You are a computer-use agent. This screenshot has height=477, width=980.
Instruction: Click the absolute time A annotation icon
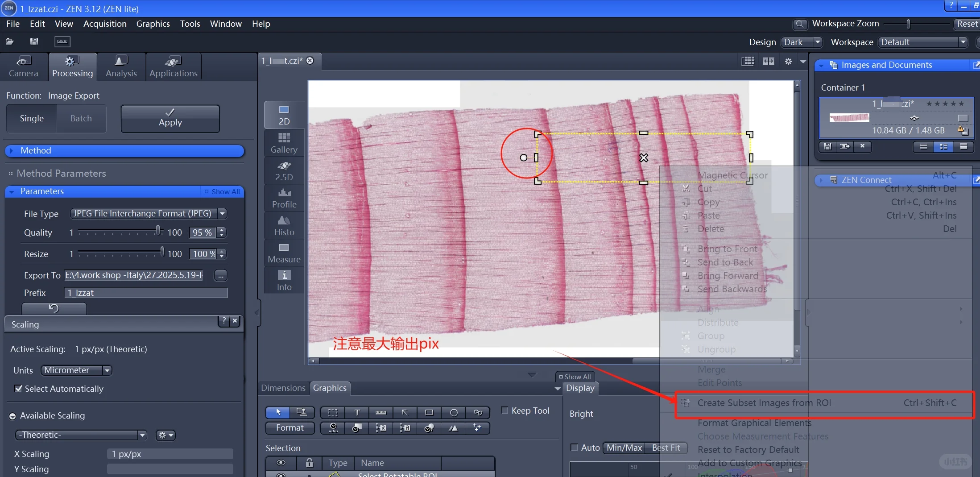[x=405, y=428]
